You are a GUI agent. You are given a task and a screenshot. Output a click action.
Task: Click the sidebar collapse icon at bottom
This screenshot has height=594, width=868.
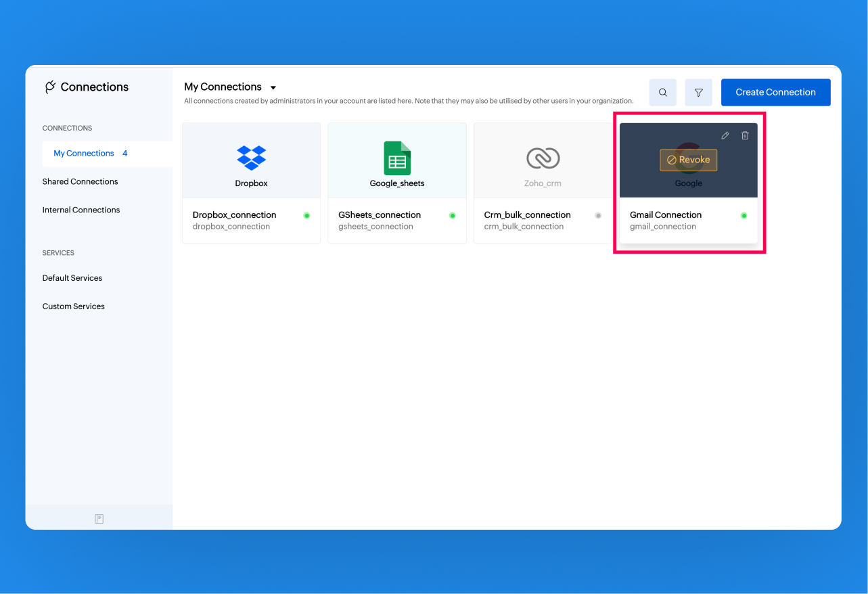click(x=99, y=519)
